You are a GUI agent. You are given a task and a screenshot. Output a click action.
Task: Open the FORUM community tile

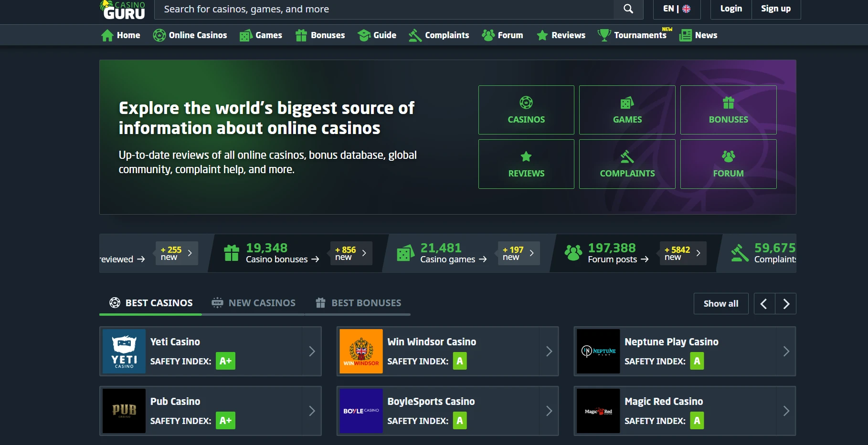click(728, 164)
